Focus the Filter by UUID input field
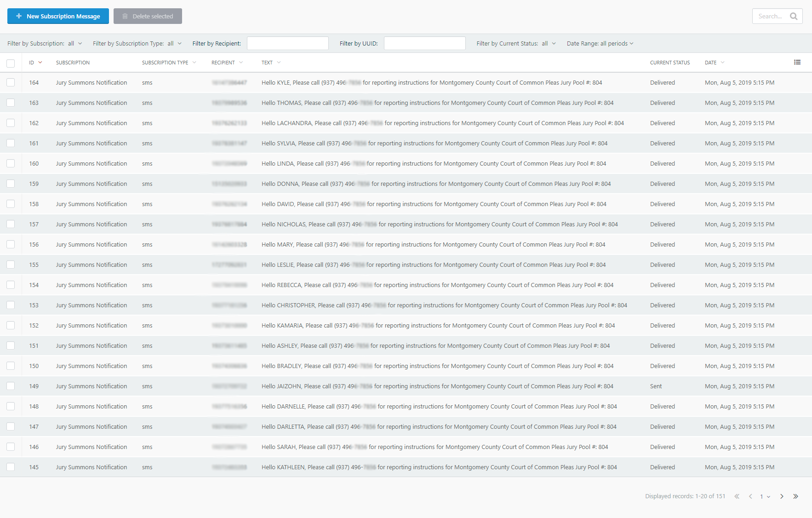This screenshot has width=812, height=518. click(424, 44)
